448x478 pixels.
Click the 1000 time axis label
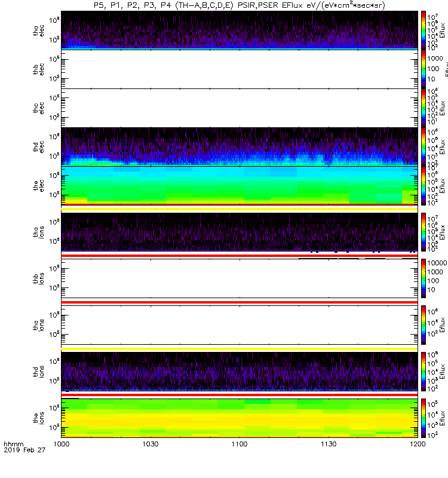click(62, 444)
